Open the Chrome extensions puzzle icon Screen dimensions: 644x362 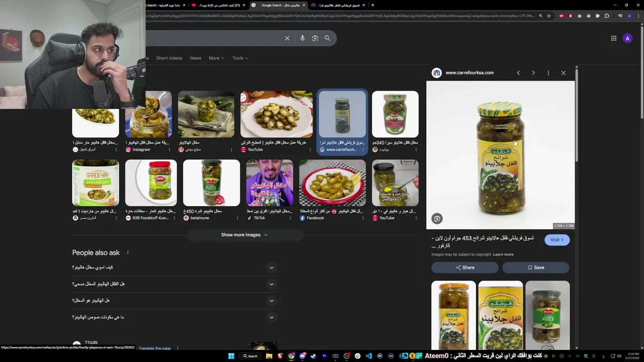(x=607, y=16)
